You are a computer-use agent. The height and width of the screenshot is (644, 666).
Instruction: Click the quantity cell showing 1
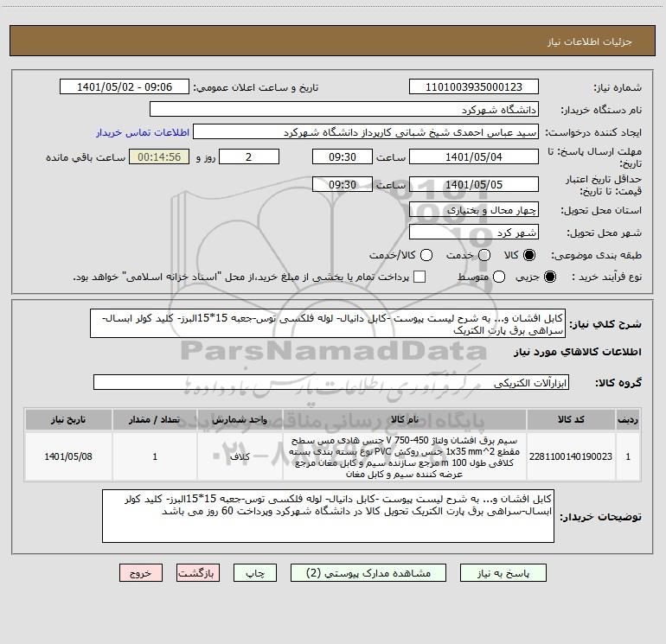click(x=155, y=456)
